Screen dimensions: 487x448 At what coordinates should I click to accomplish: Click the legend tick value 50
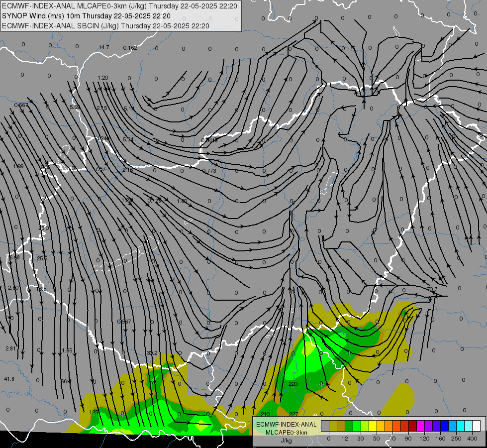tap(376, 439)
